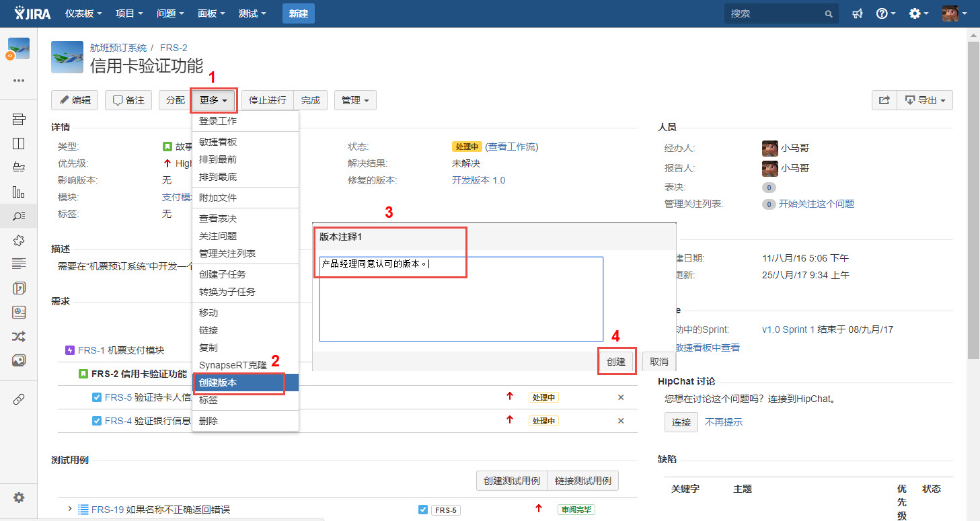The height and width of the screenshot is (521, 980).
Task: Open the help question mark menu
Action: click(886, 13)
